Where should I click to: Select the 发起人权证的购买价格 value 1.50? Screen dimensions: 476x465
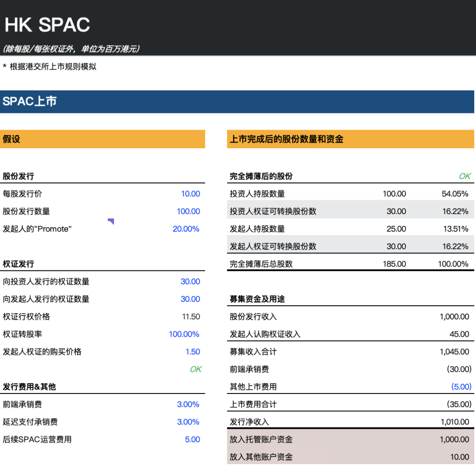(193, 352)
